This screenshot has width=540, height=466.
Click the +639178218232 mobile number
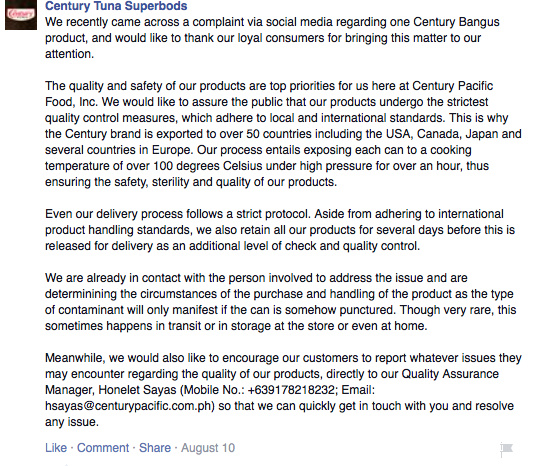pos(291,390)
